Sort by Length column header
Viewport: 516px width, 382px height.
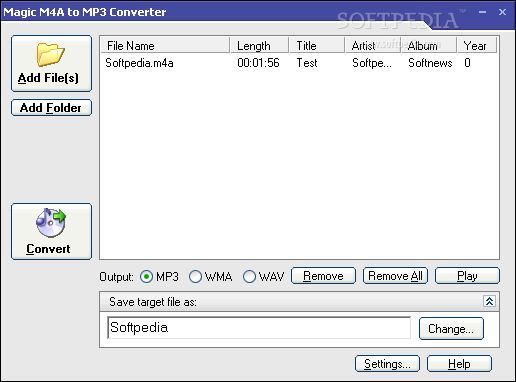(x=259, y=45)
